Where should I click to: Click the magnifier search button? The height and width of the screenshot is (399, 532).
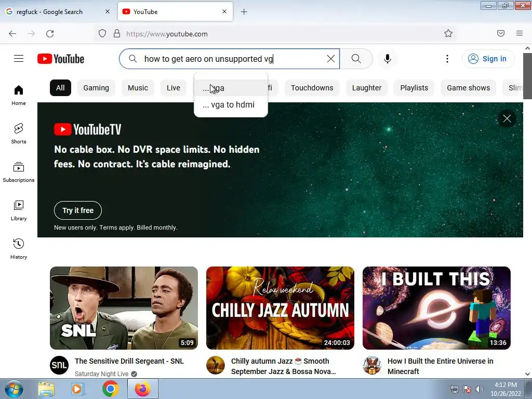[x=356, y=59]
